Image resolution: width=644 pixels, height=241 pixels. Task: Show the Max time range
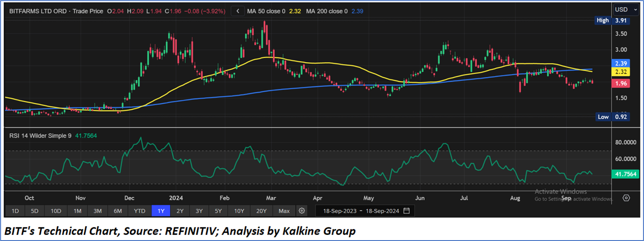click(x=284, y=211)
